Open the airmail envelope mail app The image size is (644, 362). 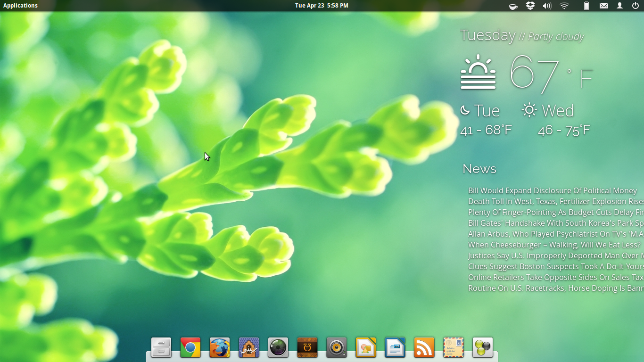tap(454, 348)
